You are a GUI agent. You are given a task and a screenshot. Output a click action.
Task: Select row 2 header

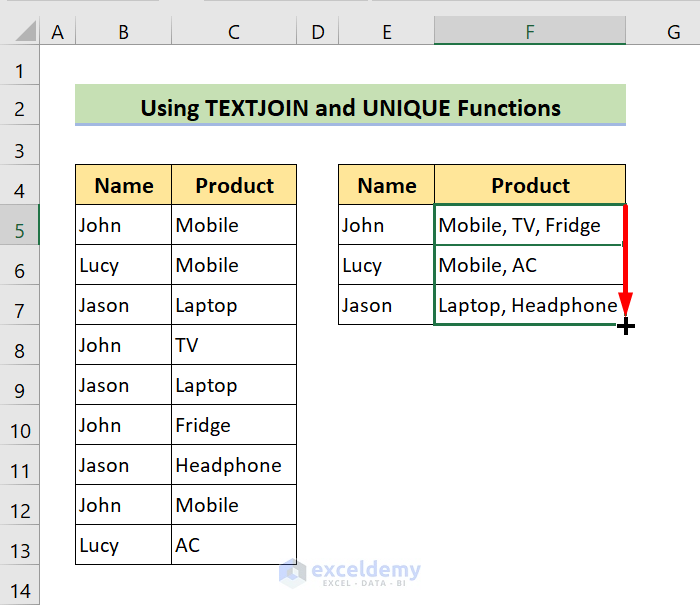[x=20, y=105]
